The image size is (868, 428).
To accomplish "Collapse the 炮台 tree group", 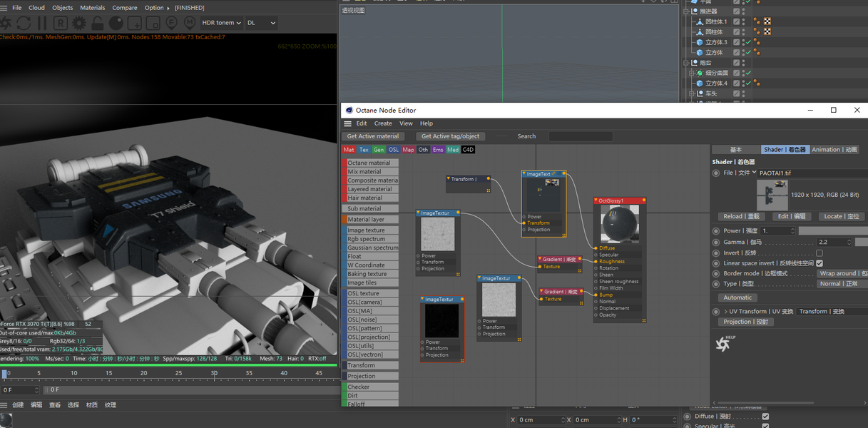I will click(x=686, y=63).
